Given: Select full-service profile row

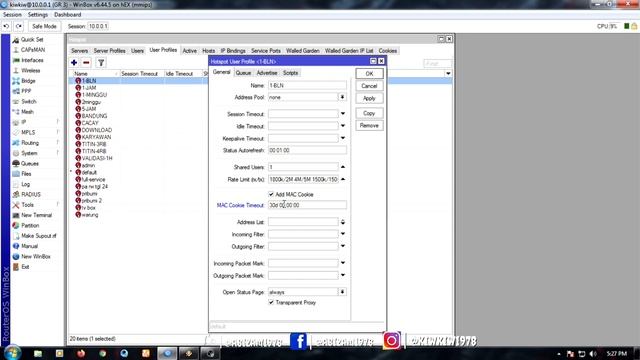Looking at the screenshot, I should coord(93,179).
